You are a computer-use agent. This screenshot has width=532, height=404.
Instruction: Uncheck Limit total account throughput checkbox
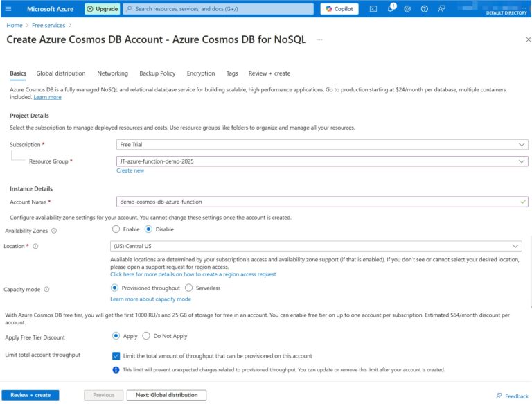pos(116,355)
